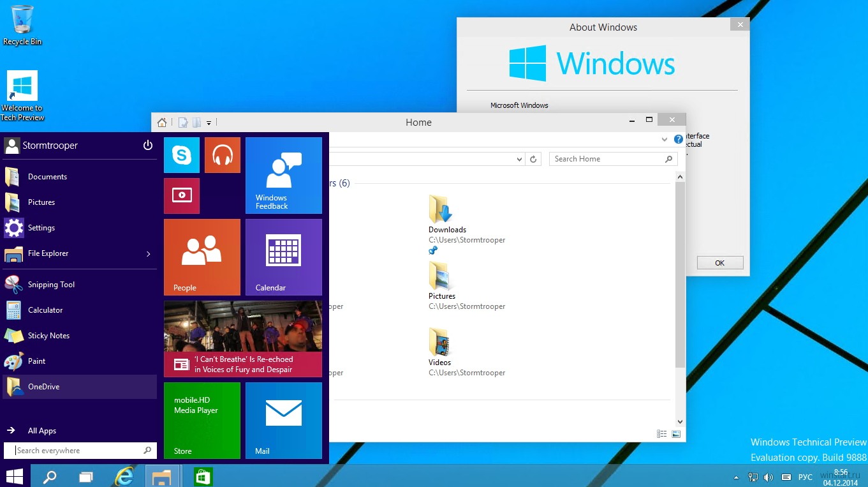Switch to File Explorer on taskbar
Image resolution: width=868 pixels, height=487 pixels.
click(161, 476)
